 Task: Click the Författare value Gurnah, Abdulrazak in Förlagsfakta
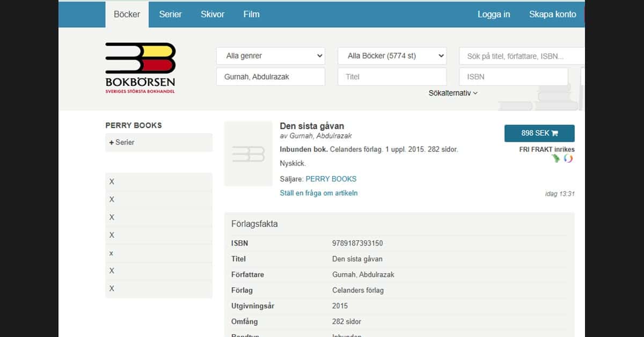pyautogui.click(x=363, y=275)
